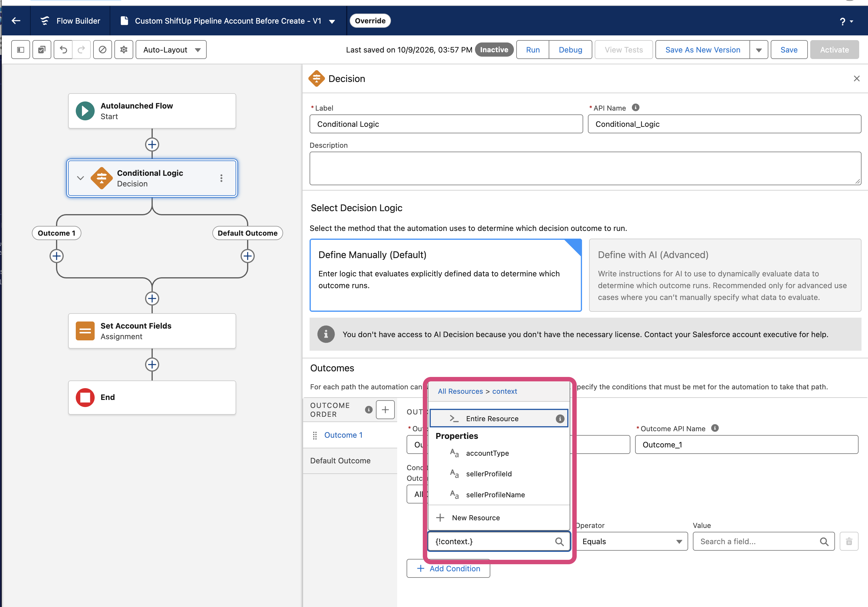Close the Decision panel
868x607 pixels.
[857, 78]
